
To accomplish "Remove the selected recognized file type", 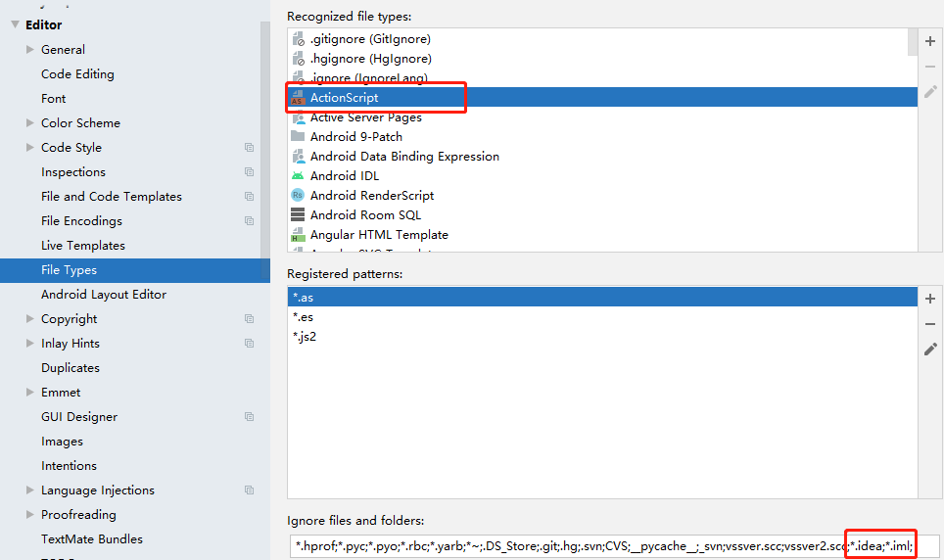I will point(930,67).
